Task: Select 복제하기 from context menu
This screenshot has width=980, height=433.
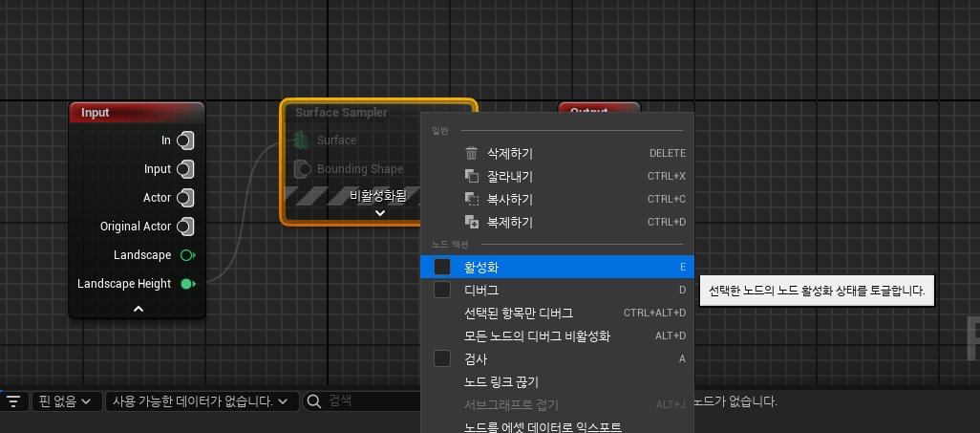Action: pyautogui.click(x=558, y=222)
